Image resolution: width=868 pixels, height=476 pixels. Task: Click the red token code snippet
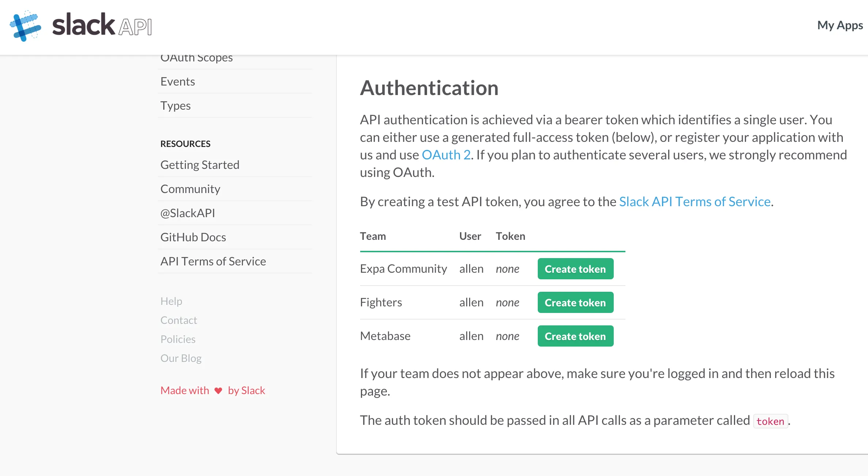(770, 421)
